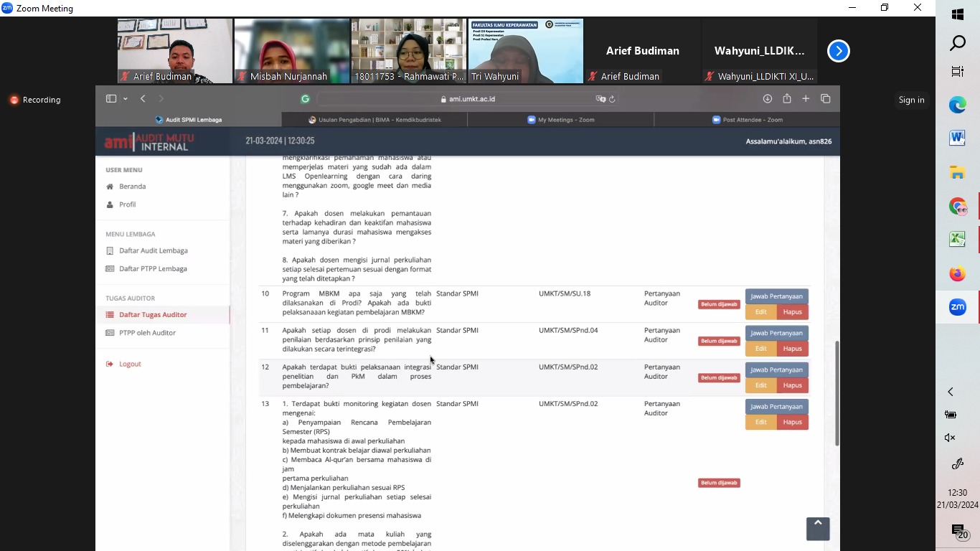Click the Safari sidebar toggle icon
Viewport: 980px width, 551px height.
point(110,99)
